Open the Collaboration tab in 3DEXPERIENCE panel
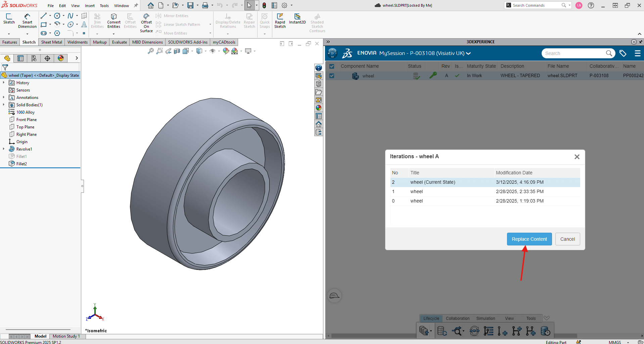This screenshot has width=644, height=344. click(x=457, y=318)
